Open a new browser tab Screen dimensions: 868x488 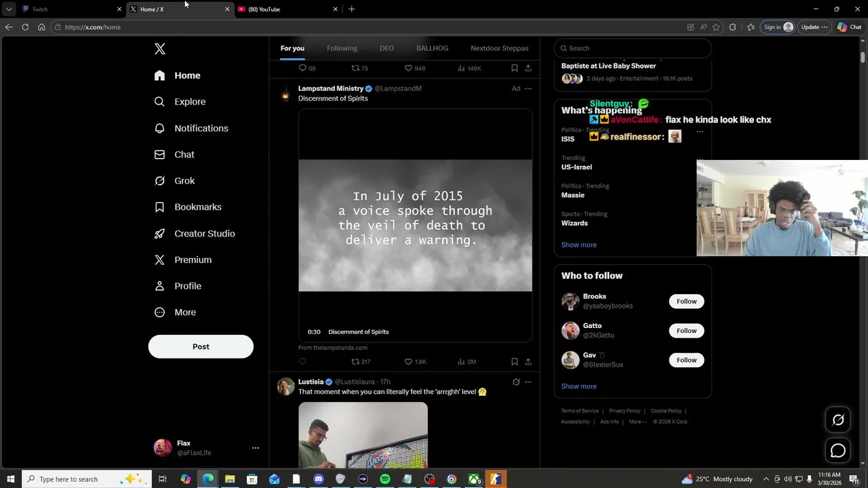pos(351,9)
